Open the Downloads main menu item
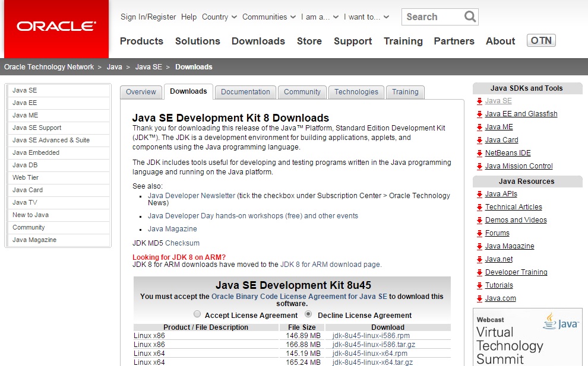 tap(258, 41)
